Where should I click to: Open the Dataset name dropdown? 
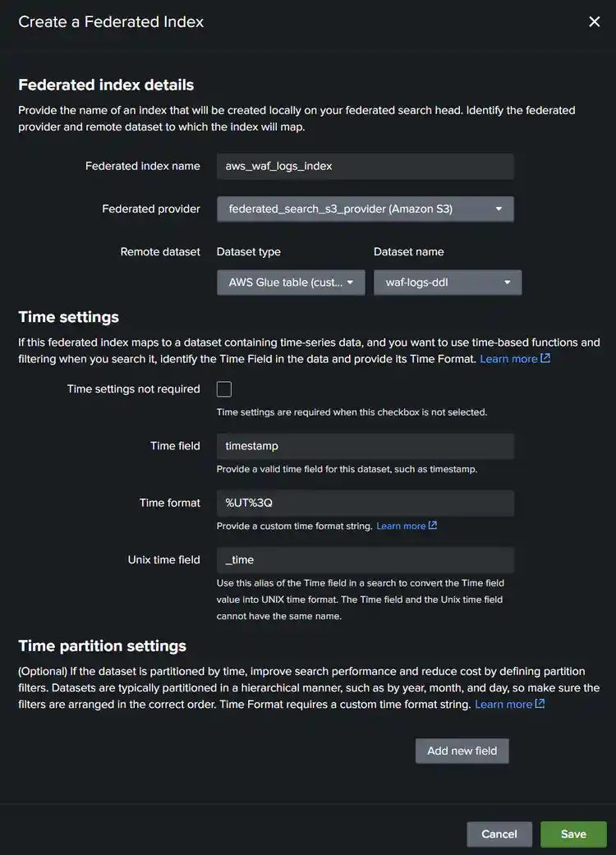447,283
